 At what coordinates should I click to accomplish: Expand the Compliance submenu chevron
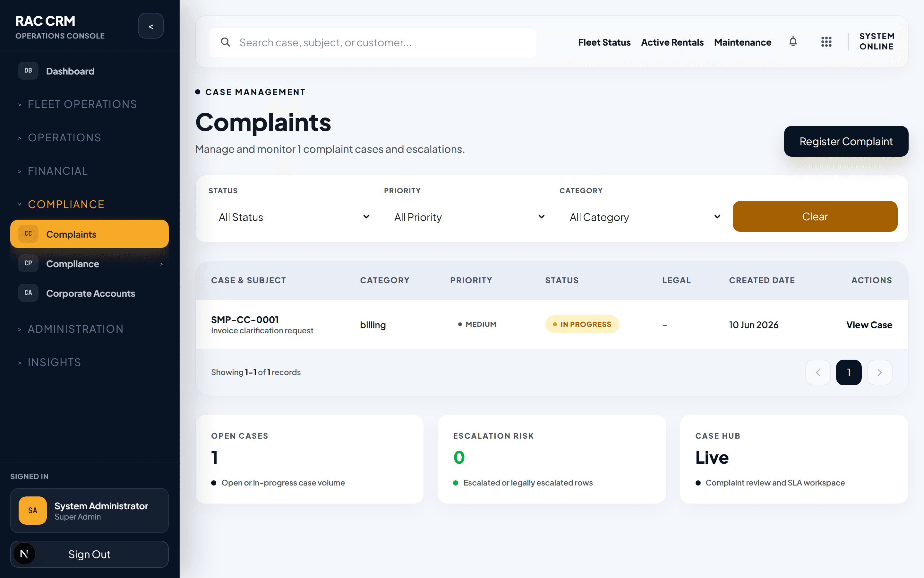point(161,264)
